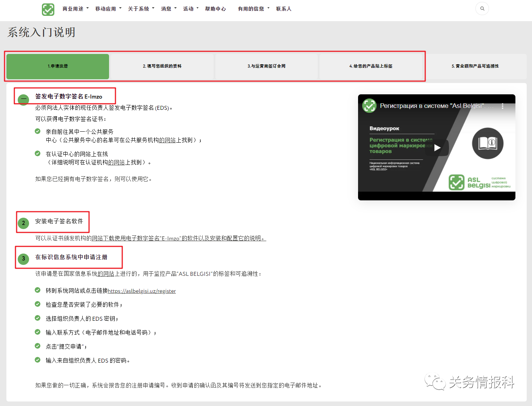Click the Asl Belgisi logo in header
Image resolution: width=532 pixels, height=406 pixels.
coord(48,9)
